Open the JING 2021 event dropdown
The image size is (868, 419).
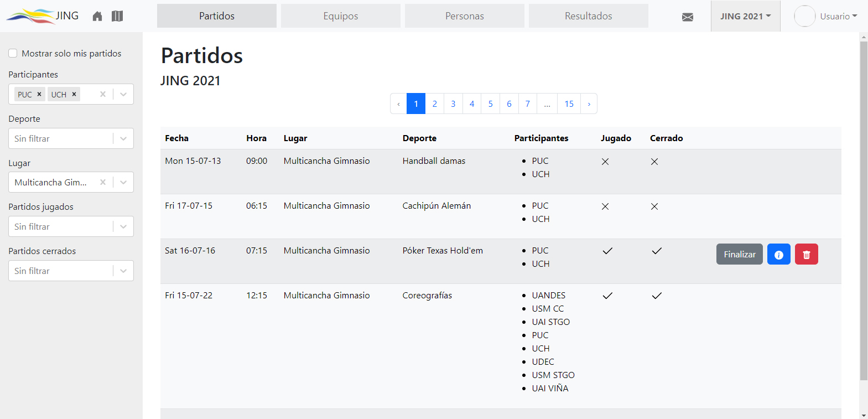pyautogui.click(x=745, y=16)
